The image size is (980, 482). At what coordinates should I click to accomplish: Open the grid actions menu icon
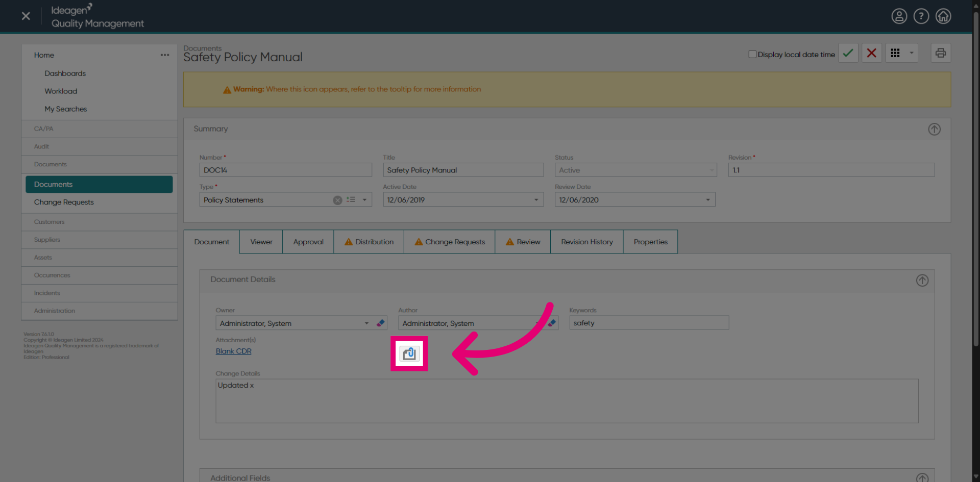pos(895,53)
